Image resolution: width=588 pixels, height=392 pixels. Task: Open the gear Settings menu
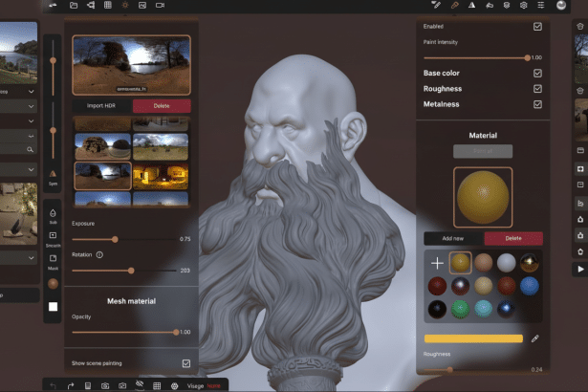(524, 5)
